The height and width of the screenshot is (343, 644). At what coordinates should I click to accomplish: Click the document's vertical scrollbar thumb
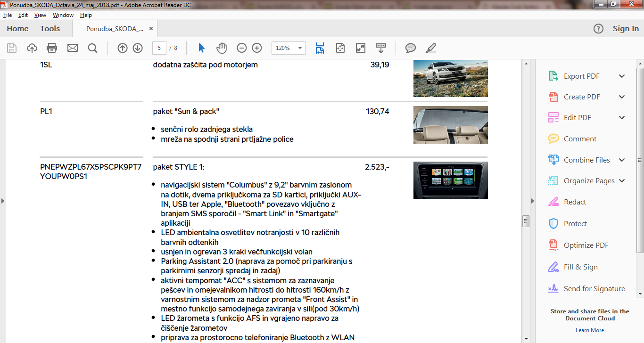pos(526,221)
